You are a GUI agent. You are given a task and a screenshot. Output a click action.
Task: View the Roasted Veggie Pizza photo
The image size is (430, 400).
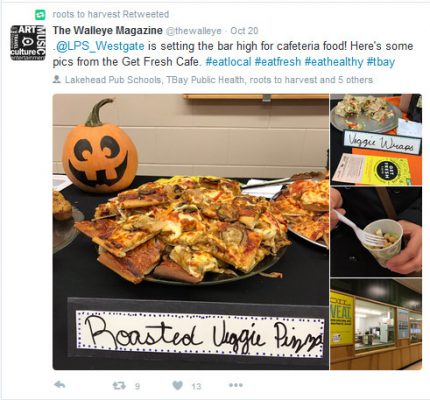click(x=191, y=232)
